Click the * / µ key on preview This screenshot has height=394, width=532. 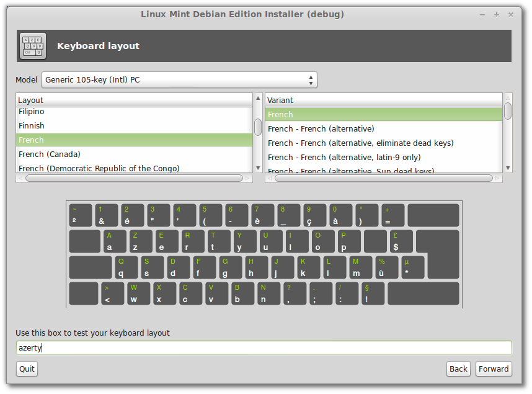tap(413, 267)
